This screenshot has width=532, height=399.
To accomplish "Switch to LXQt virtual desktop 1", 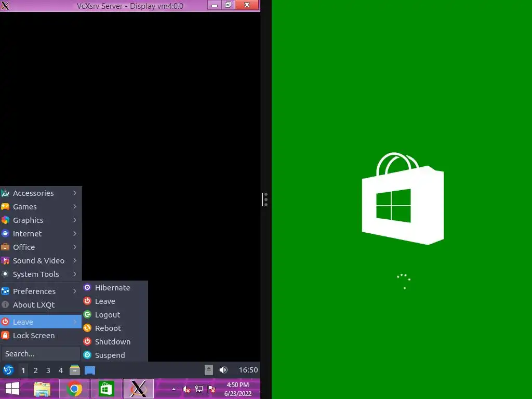I will [x=23, y=370].
